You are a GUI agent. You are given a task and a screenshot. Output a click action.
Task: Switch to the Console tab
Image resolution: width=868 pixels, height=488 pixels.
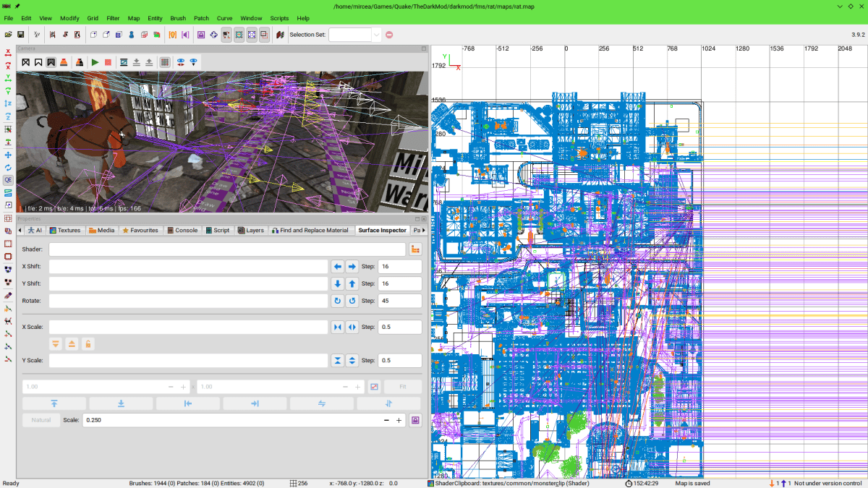pyautogui.click(x=182, y=231)
